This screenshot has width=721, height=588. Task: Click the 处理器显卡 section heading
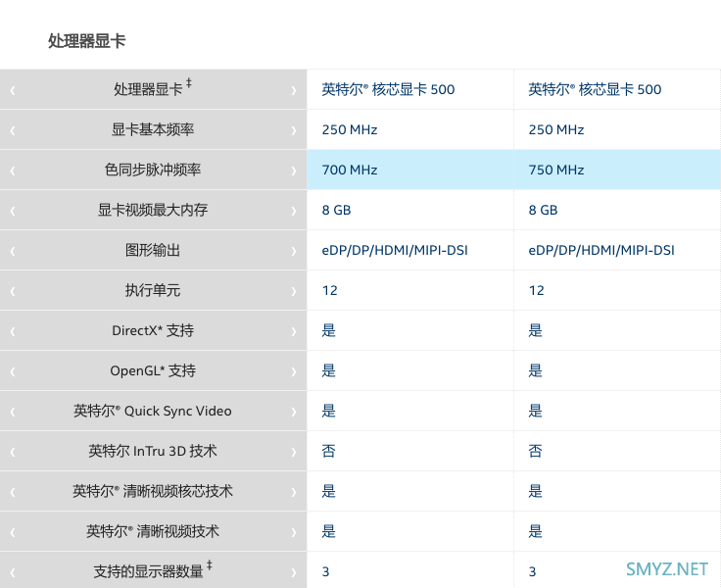click(87, 40)
